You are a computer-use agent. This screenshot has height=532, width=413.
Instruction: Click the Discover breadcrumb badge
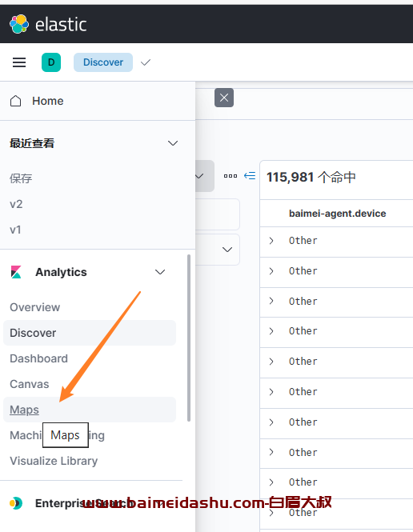[x=103, y=62]
